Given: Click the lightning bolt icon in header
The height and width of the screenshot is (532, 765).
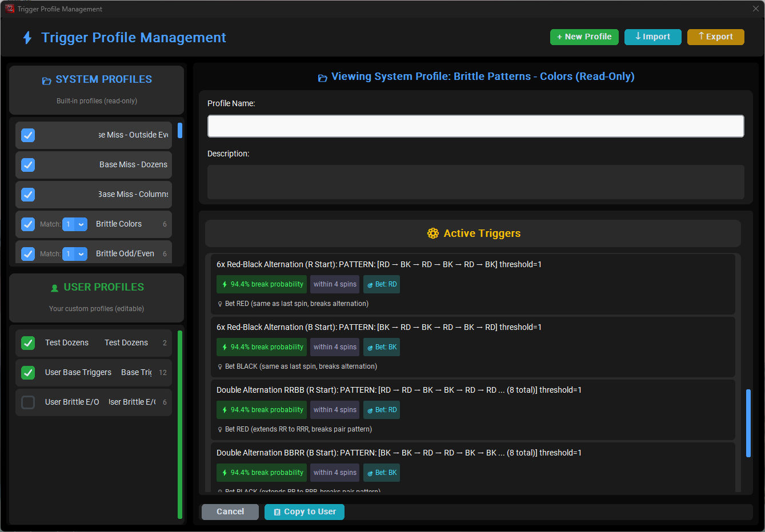Looking at the screenshot, I should (x=27, y=38).
